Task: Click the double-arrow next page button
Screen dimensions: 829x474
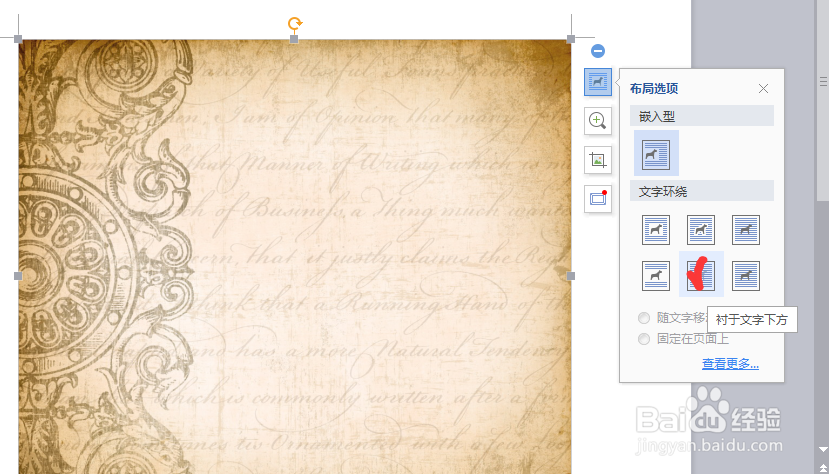Action: [x=823, y=468]
